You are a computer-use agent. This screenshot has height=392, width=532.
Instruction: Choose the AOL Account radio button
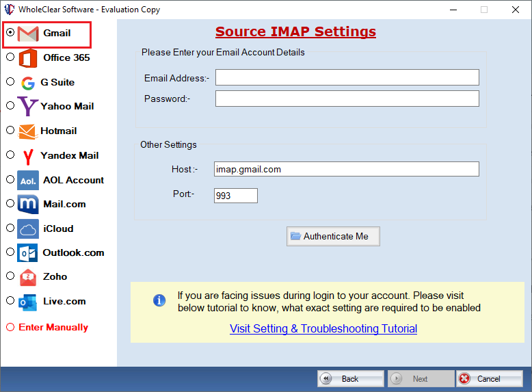(10, 179)
